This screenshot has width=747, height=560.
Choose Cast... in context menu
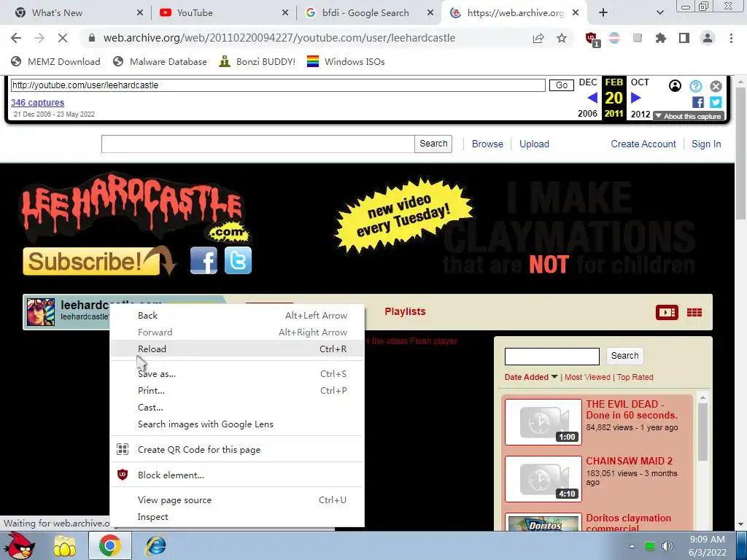point(237,408)
